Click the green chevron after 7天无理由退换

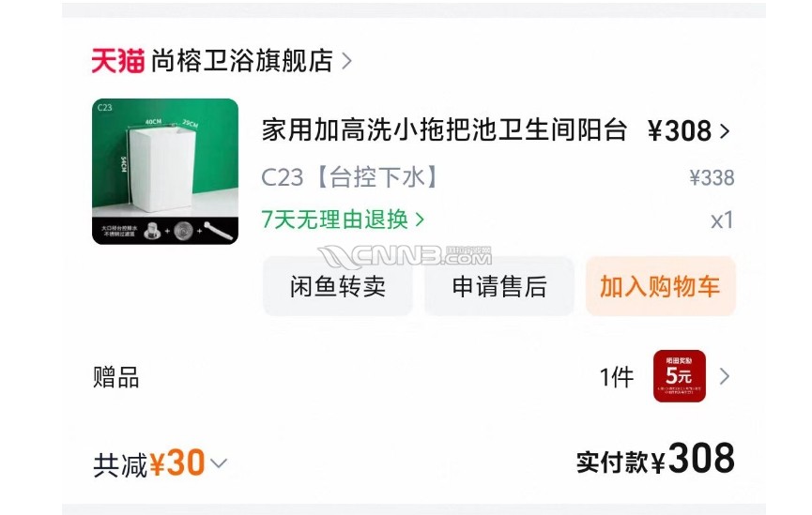pos(420,220)
